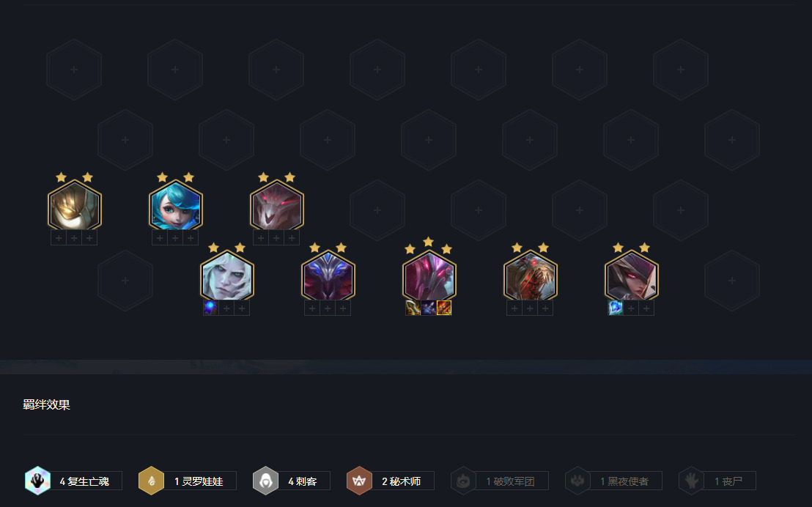Screen dimensions: 812x507
Task: Click the orange third item on three-star champion
Action: pos(444,308)
